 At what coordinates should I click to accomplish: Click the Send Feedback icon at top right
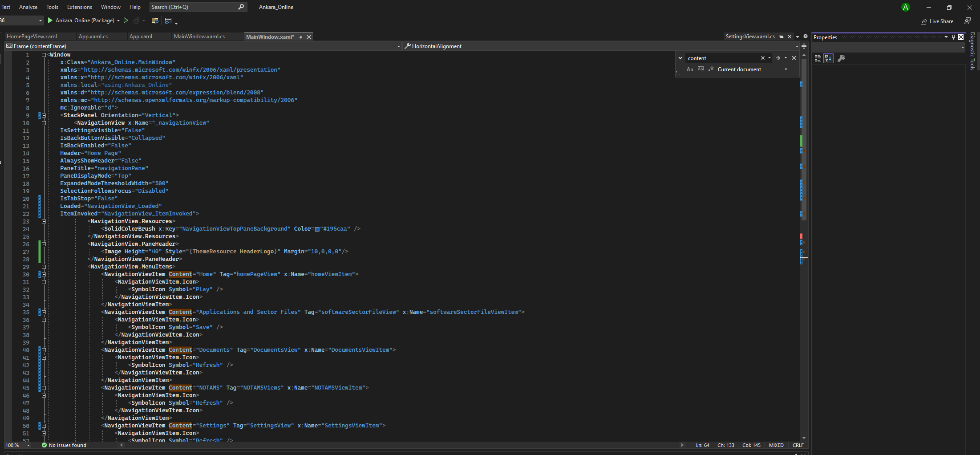pyautogui.click(x=968, y=21)
